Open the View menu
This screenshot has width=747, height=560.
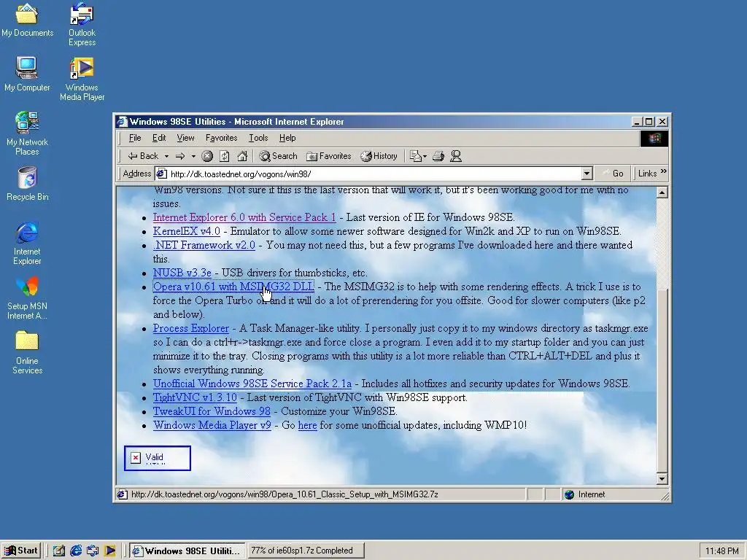click(185, 138)
